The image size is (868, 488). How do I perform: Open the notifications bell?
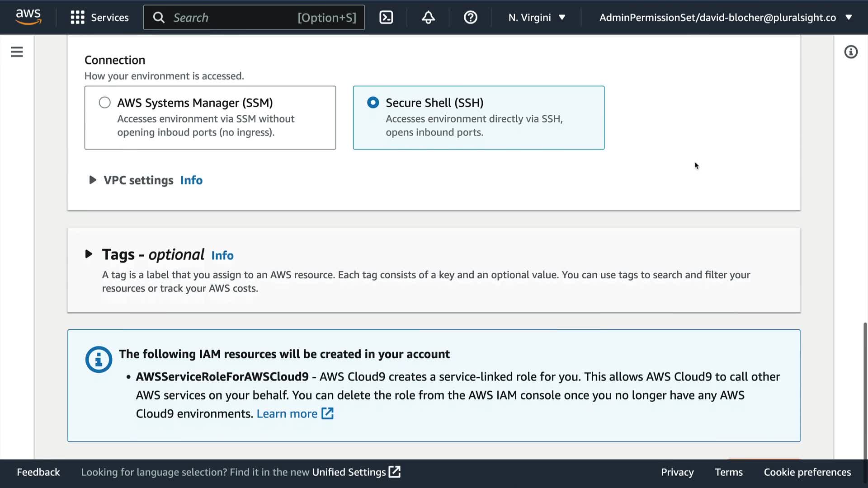point(428,18)
